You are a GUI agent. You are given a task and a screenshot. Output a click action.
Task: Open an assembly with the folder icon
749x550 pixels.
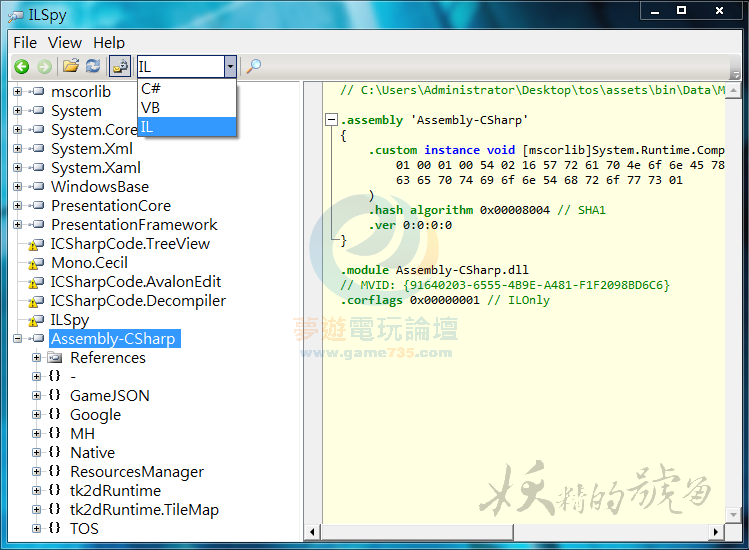pyautogui.click(x=71, y=66)
